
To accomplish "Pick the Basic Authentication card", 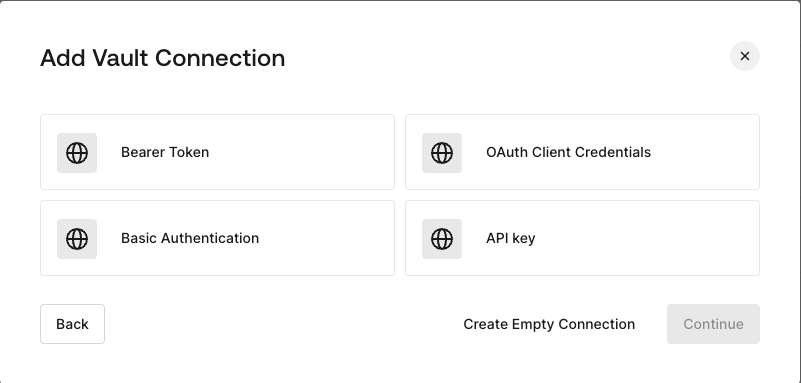I will (218, 238).
